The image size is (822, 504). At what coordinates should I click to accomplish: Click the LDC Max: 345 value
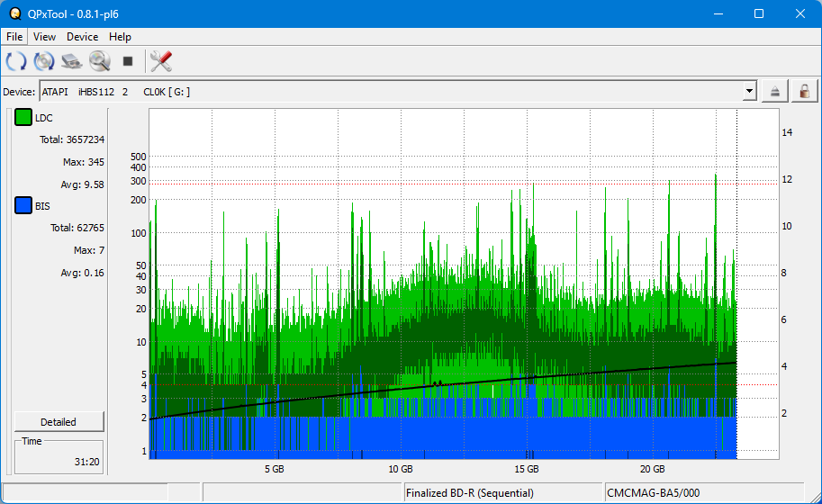84,162
